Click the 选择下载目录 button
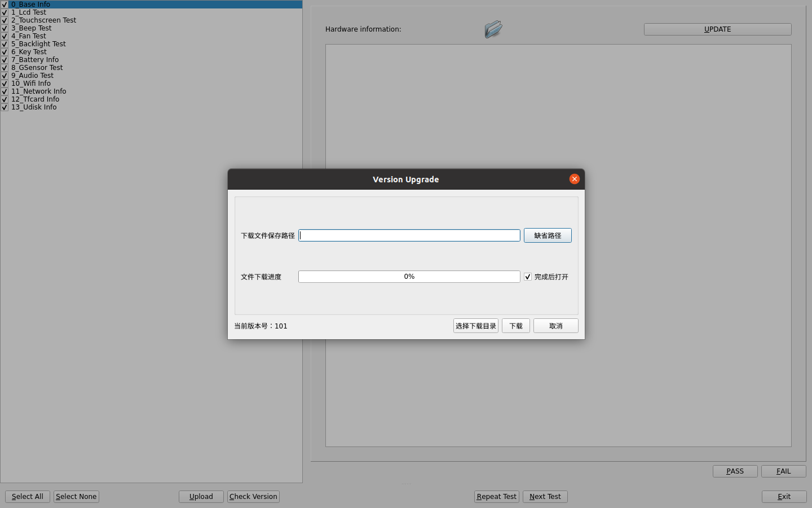Screen dimensions: 812x508 [476, 326]
